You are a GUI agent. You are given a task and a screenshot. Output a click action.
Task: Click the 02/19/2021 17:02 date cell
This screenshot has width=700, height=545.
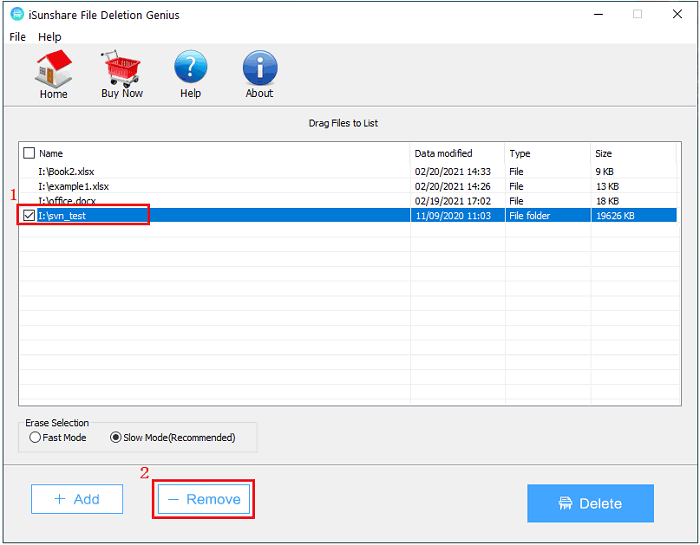pyautogui.click(x=453, y=201)
